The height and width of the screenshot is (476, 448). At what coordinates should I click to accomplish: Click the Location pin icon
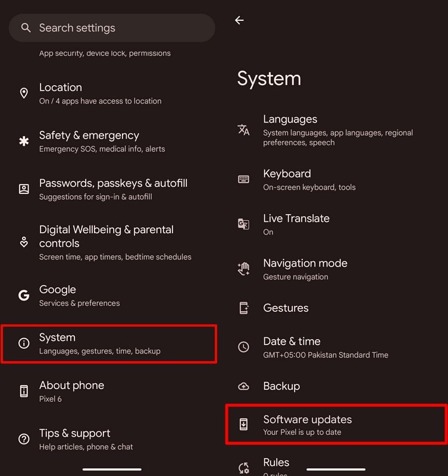[24, 93]
